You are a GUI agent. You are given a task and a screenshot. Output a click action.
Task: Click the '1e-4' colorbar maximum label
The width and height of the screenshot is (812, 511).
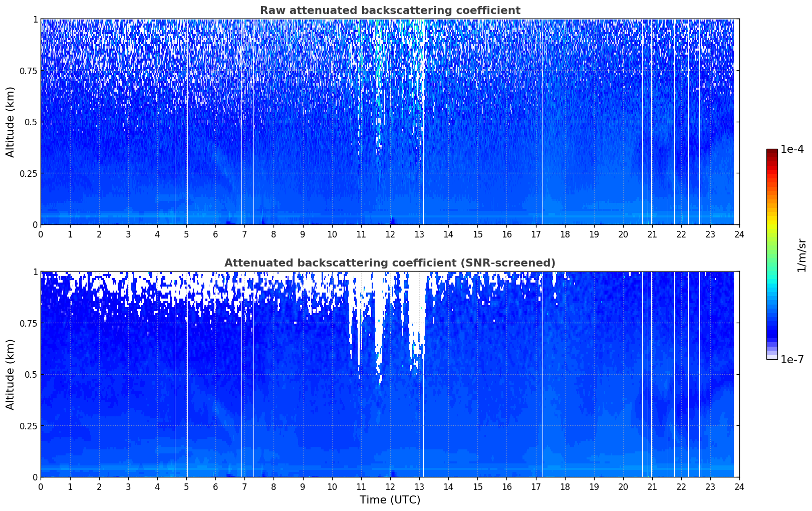pyautogui.click(x=792, y=149)
